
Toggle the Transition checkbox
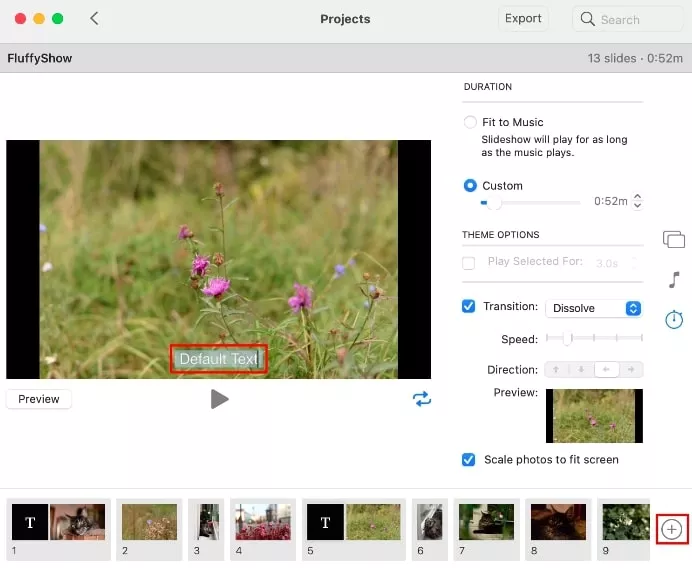click(468, 306)
